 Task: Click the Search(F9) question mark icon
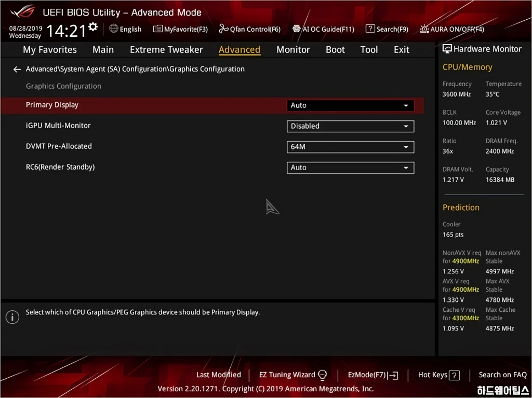[x=370, y=29]
